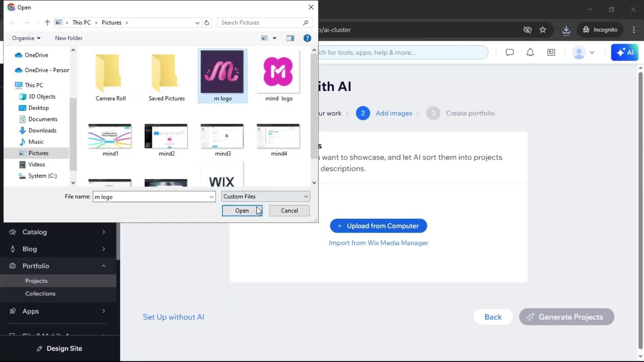
Task: Open Downloads in navigation pane
Action: 42,130
